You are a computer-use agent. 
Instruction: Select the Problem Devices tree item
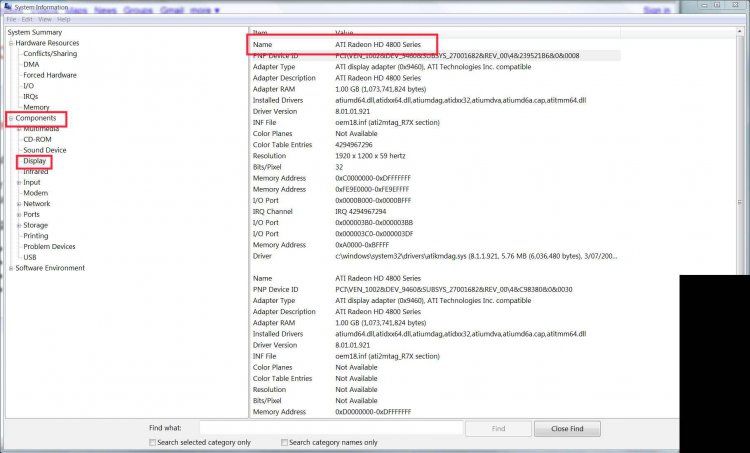pyautogui.click(x=49, y=246)
